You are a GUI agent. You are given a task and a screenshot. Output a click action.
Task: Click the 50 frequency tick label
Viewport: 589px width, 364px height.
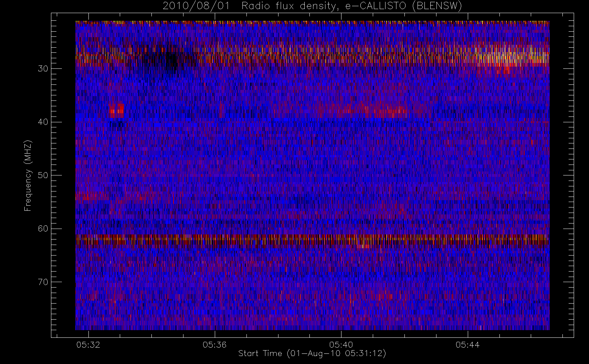tap(43, 175)
